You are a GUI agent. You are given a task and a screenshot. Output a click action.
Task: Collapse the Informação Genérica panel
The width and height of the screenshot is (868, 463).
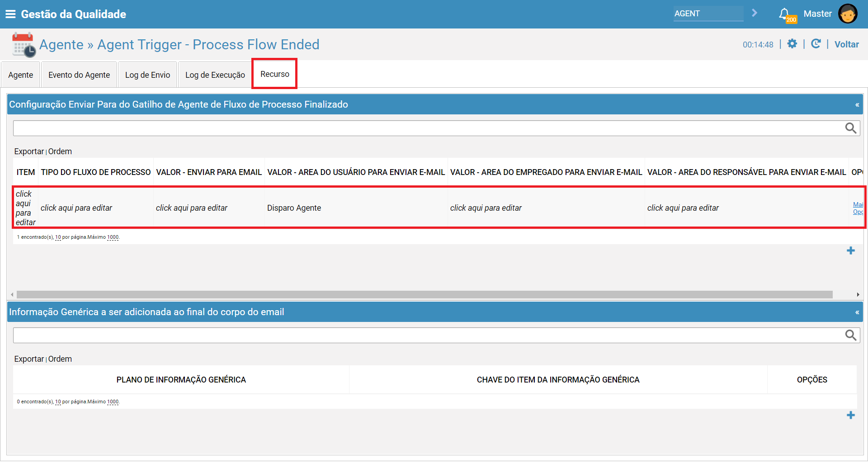pyautogui.click(x=857, y=312)
